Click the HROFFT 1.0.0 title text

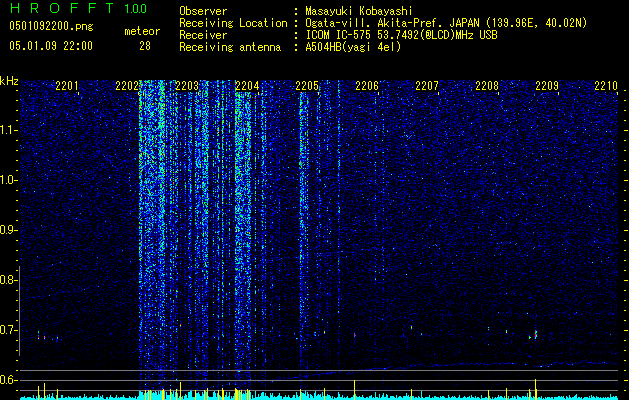point(78,8)
